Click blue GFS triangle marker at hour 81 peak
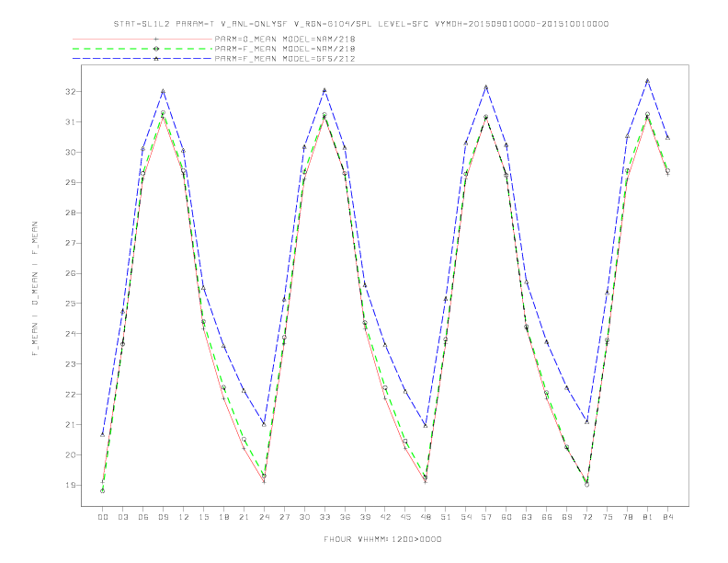 click(x=647, y=81)
